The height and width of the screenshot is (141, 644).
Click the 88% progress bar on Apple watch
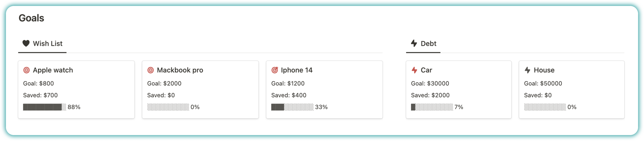coord(45,107)
